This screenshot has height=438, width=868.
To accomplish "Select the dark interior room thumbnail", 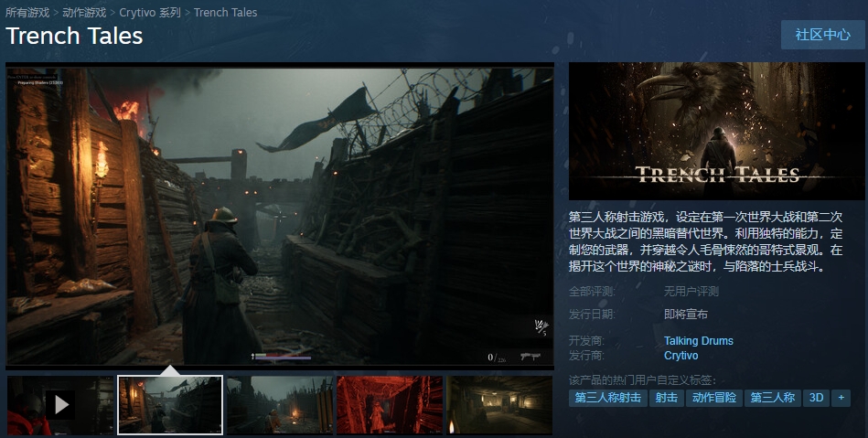I will pyautogui.click(x=499, y=405).
